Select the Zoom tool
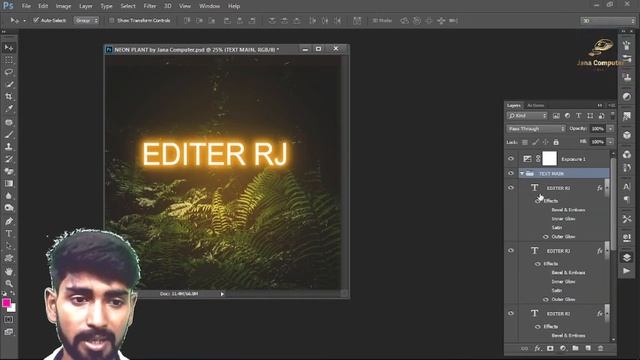 click(x=9, y=283)
